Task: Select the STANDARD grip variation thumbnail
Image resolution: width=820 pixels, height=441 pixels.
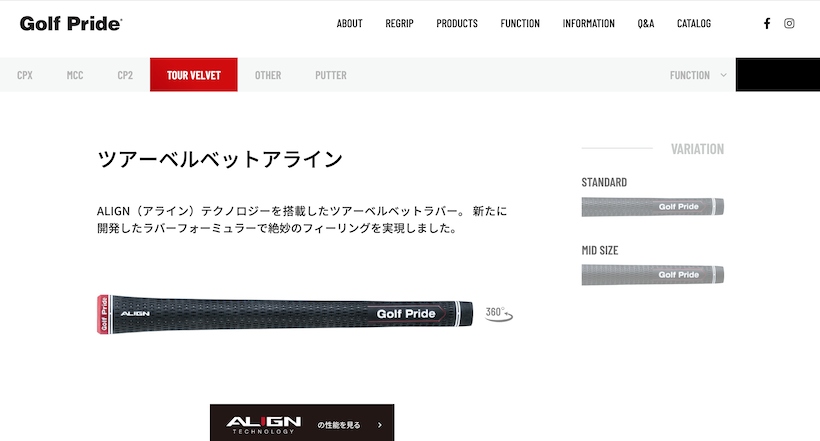Action: (653, 207)
